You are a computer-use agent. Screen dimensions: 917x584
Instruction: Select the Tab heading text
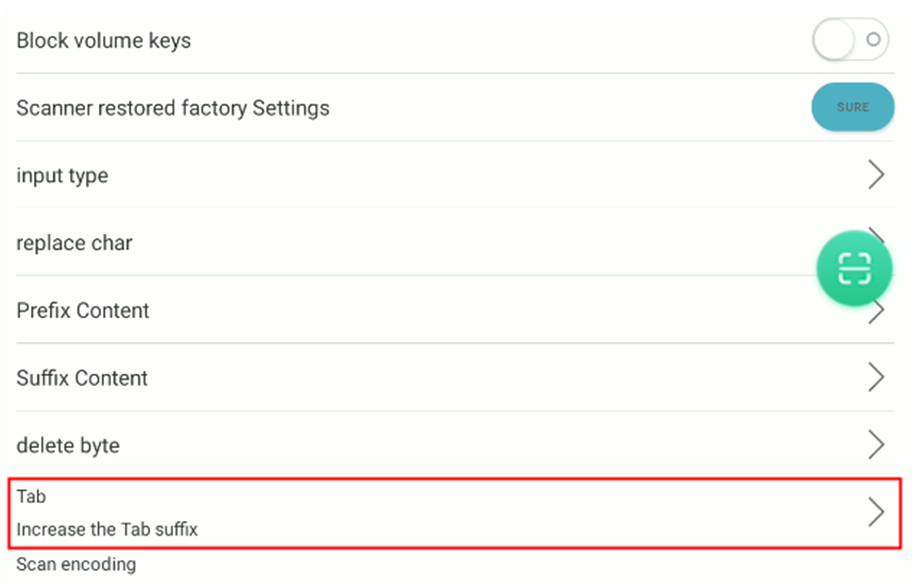coord(31,496)
